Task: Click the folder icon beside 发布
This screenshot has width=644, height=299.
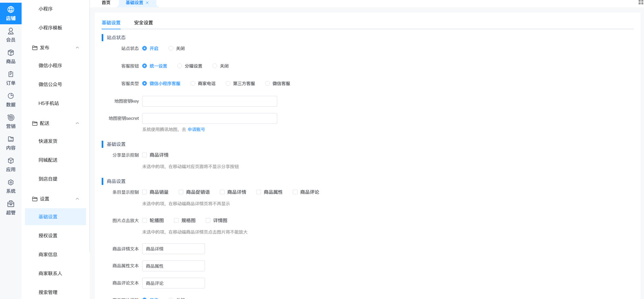Action: pos(34,48)
